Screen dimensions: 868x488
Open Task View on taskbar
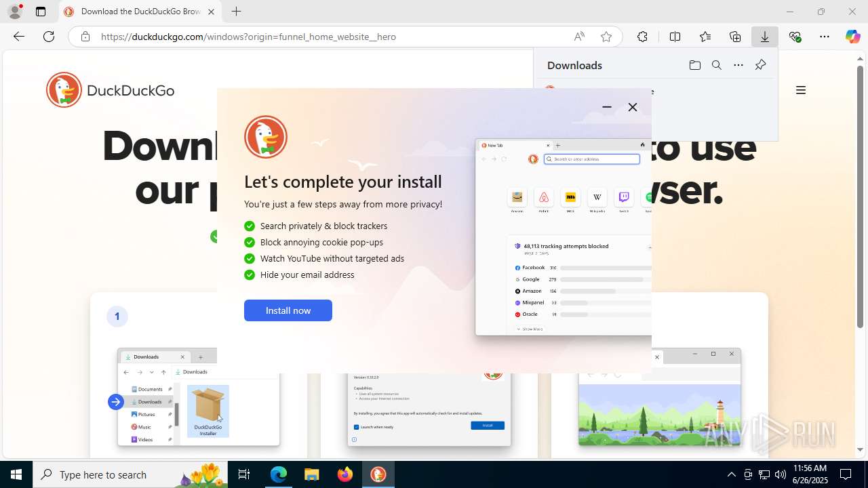[x=244, y=474]
